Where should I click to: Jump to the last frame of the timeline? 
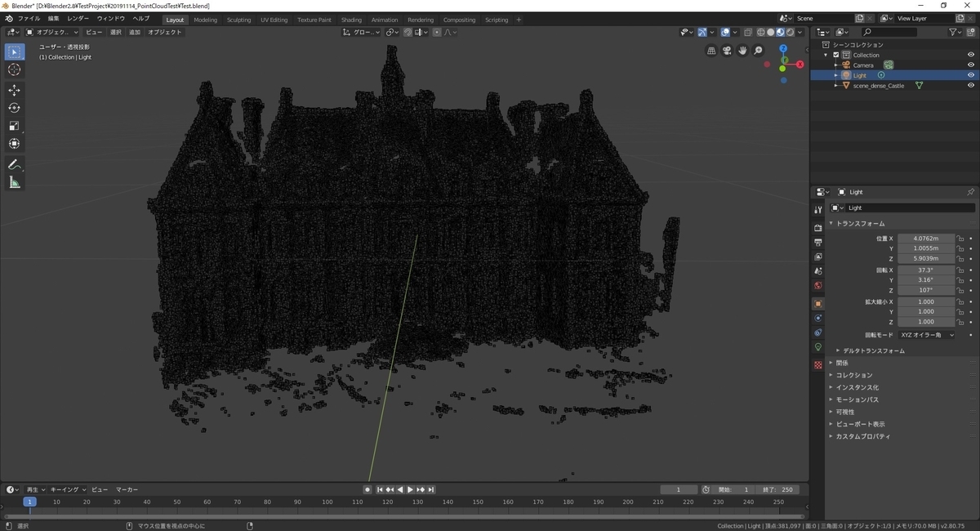pos(430,489)
